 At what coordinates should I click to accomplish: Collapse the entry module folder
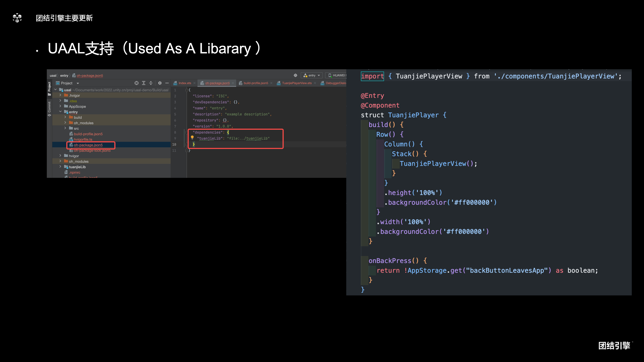[60, 112]
